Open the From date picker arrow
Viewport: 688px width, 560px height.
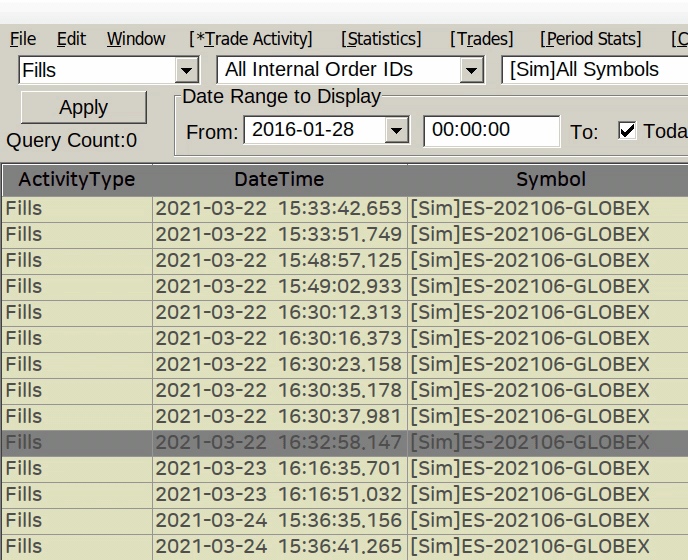click(x=397, y=131)
